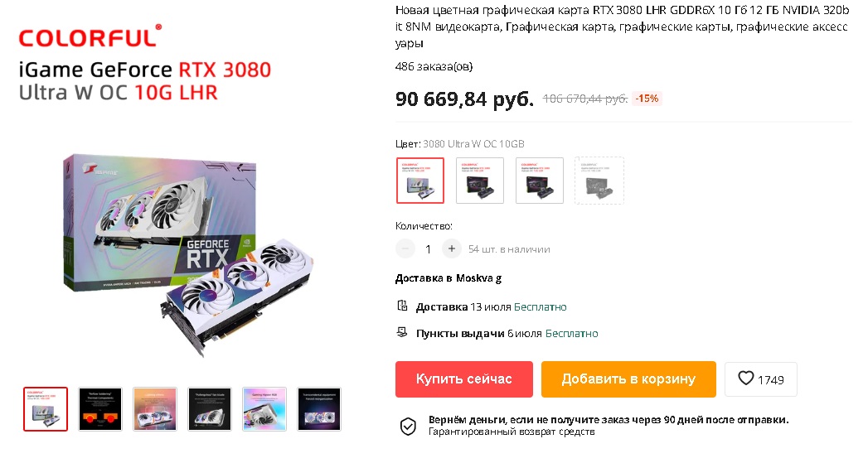This screenshot has height=463, width=868.
Task: Click the delivery truck icon
Action: (x=402, y=306)
